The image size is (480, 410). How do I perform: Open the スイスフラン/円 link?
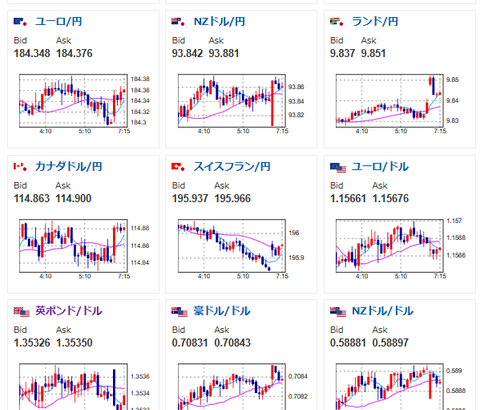point(232,167)
